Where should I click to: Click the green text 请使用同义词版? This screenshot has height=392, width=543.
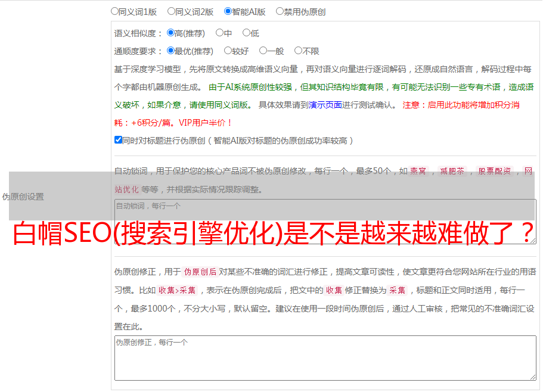(x=219, y=105)
